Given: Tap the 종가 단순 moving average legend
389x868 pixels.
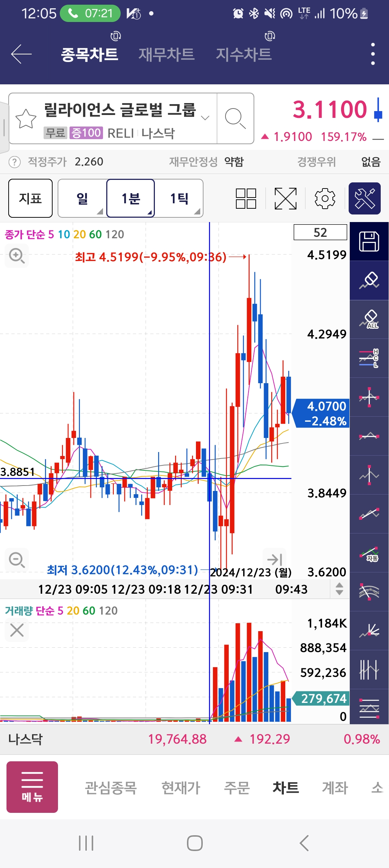Looking at the screenshot, I should pos(64,235).
